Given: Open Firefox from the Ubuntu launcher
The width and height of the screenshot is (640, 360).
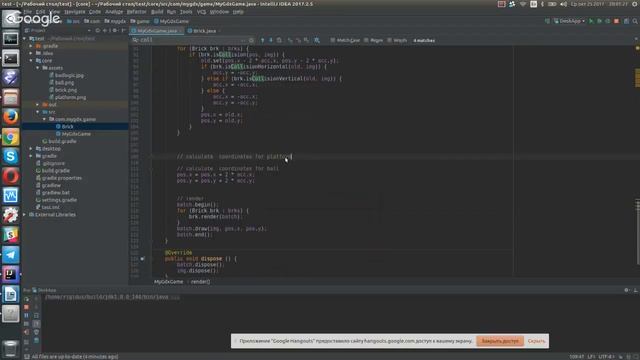Looking at the screenshot, I should (11, 117).
